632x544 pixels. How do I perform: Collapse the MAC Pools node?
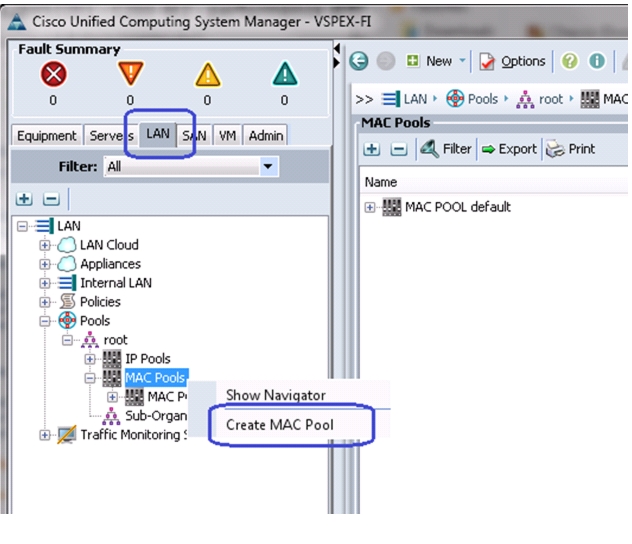pos(90,378)
